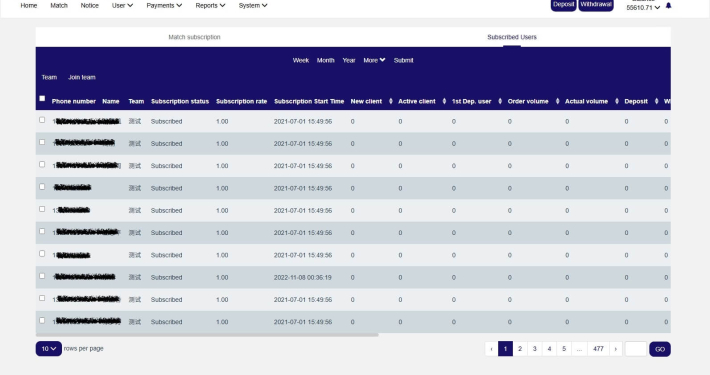The width and height of the screenshot is (710, 375).
Task: Go to page 4
Action: (549, 349)
